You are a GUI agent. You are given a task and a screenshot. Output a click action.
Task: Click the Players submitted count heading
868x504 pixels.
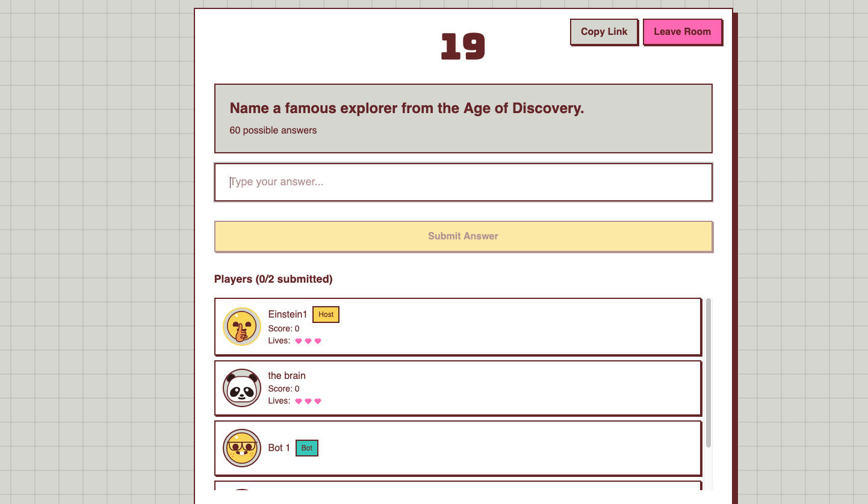tap(273, 279)
